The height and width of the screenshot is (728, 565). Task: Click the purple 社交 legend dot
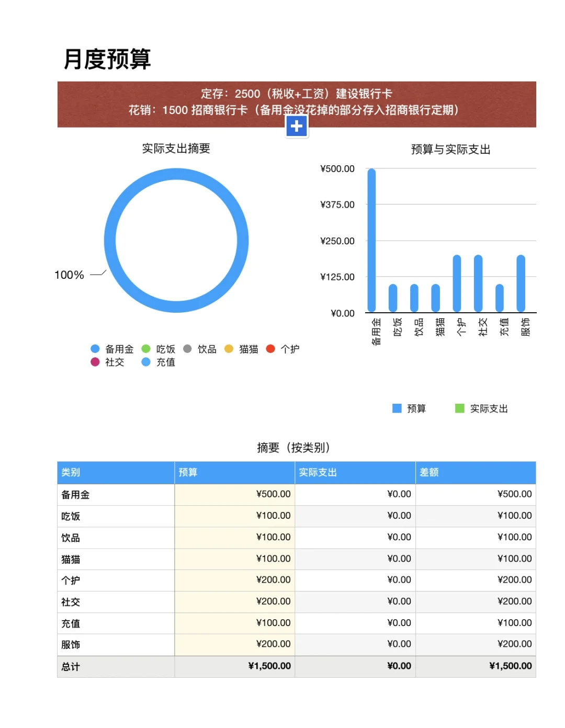click(x=95, y=362)
